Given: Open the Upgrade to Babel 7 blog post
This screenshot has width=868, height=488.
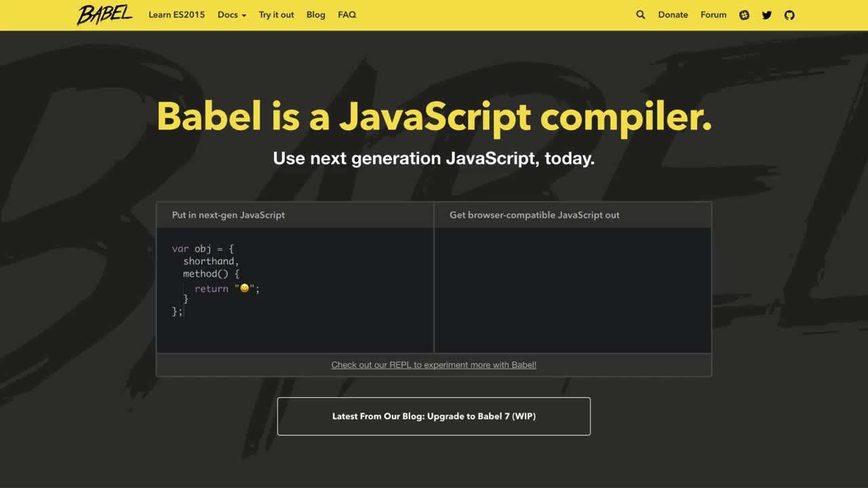Looking at the screenshot, I should click(x=433, y=415).
